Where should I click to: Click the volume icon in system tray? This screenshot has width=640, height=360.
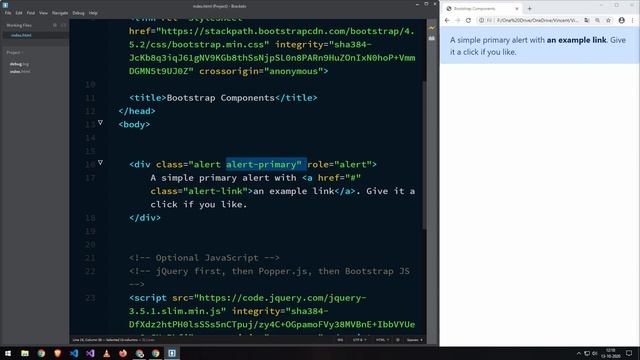click(595, 353)
